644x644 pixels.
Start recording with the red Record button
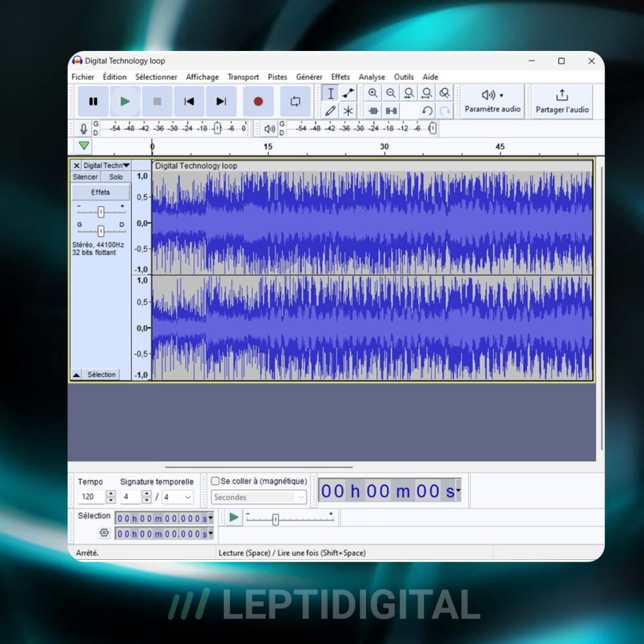pos(258,101)
